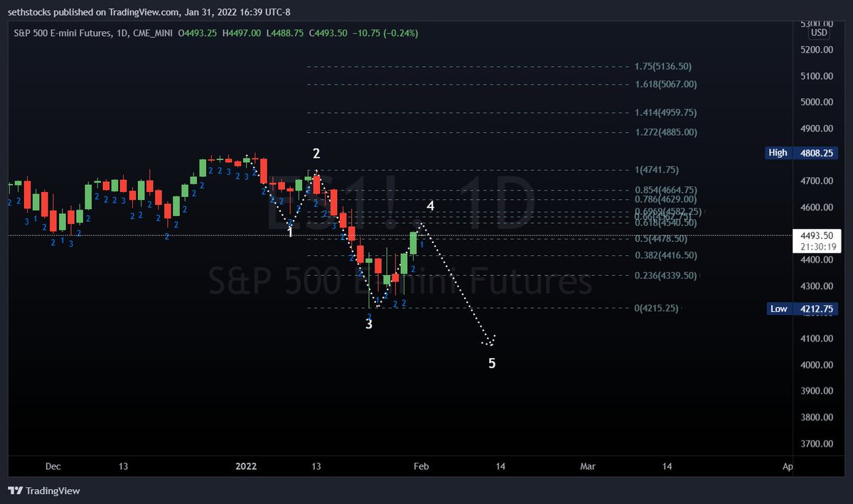Screen dimensions: 853x504
Task: Click Fibonacci level 1.414(4959.75)
Action: 665,112
